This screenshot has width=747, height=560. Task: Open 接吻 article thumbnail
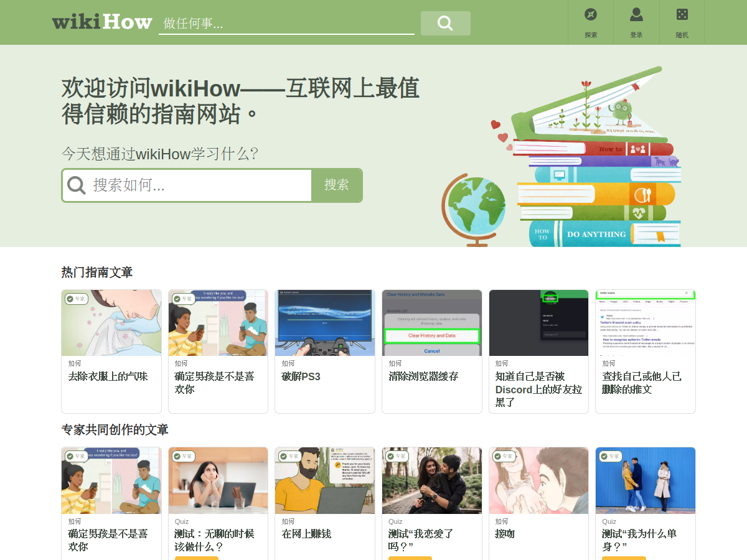pyautogui.click(x=539, y=480)
